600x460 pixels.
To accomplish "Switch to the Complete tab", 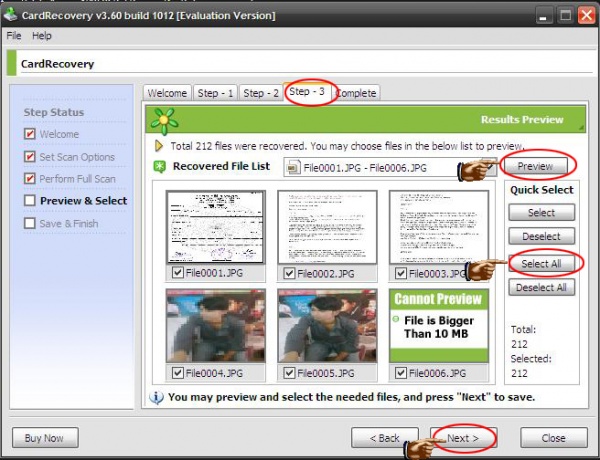I will (357, 93).
